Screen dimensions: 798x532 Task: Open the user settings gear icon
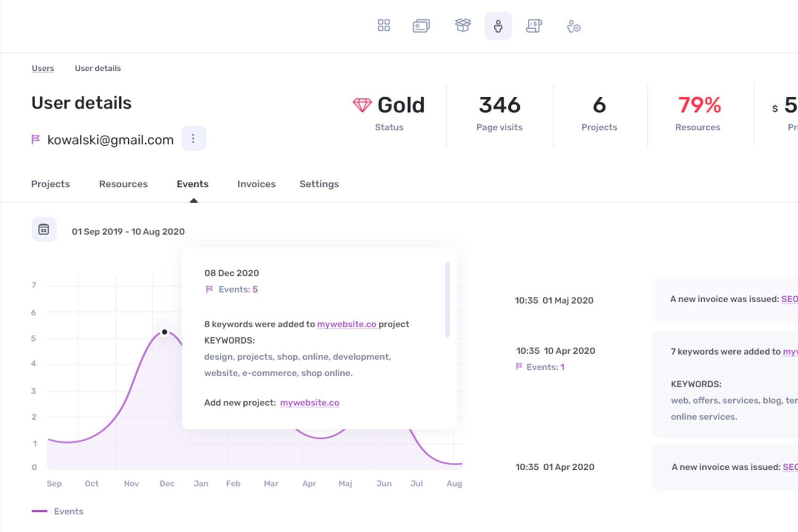pos(573,26)
